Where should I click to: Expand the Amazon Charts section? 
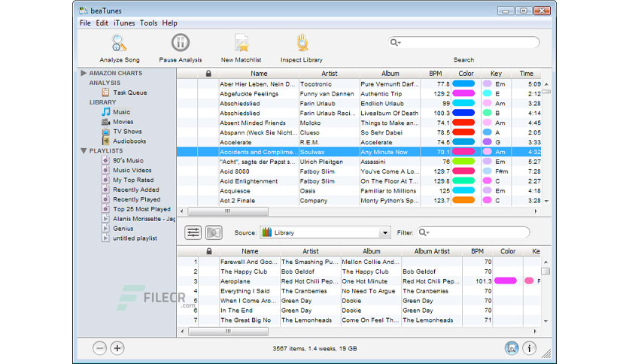click(84, 73)
